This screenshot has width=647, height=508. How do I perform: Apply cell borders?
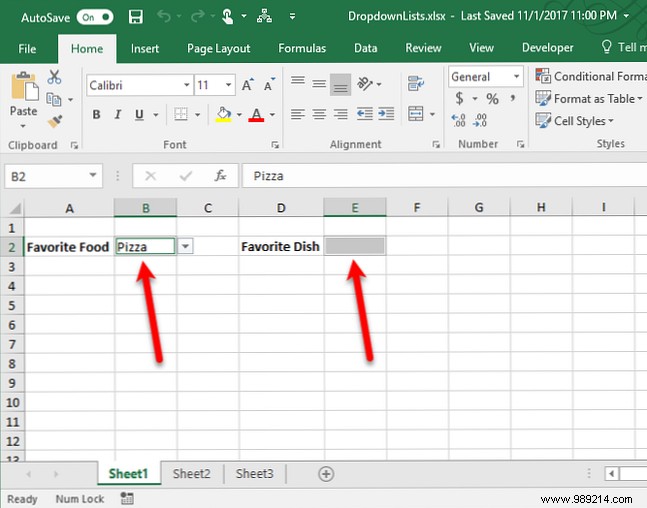coord(181,114)
